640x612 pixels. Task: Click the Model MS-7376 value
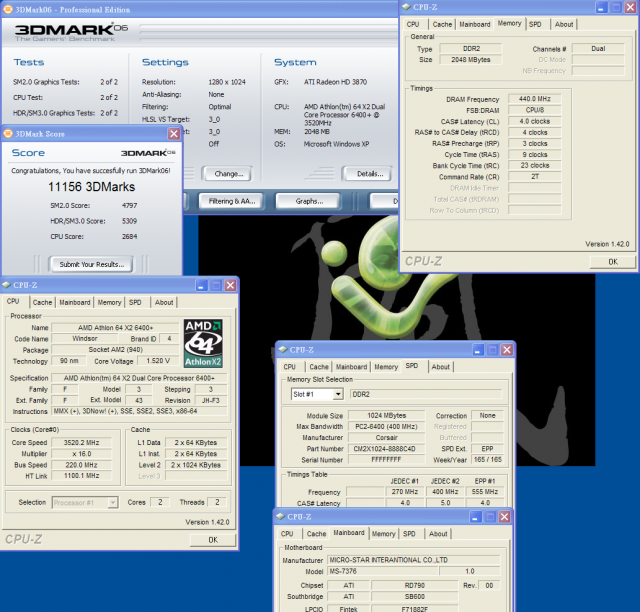click(x=382, y=571)
